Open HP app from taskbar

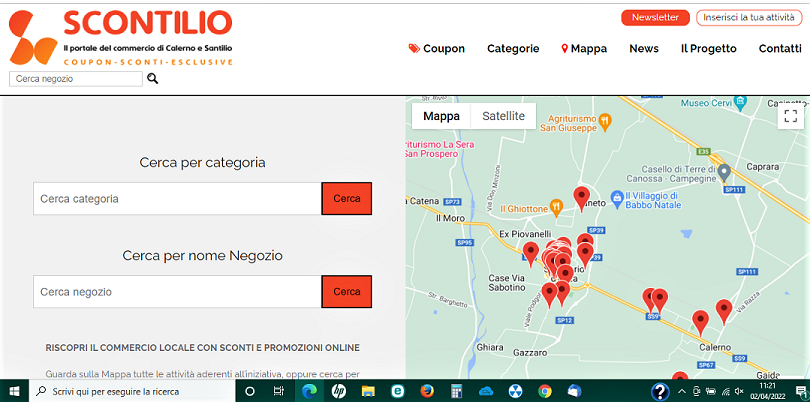tap(338, 391)
